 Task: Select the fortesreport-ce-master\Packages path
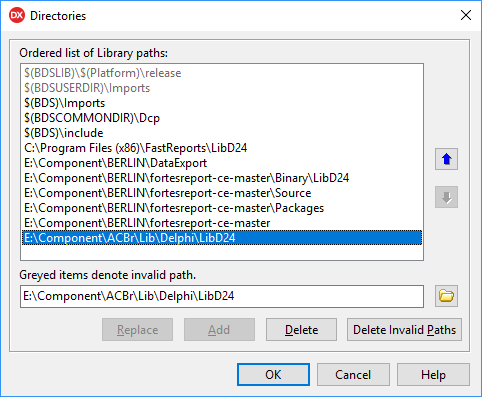(x=222, y=208)
